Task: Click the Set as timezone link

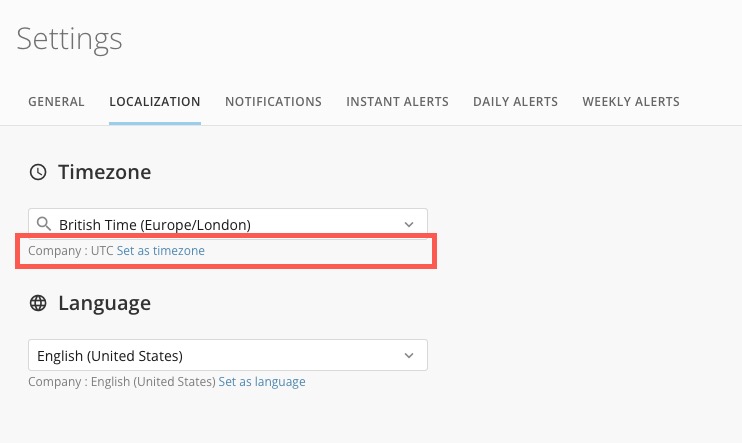Action: coord(160,251)
